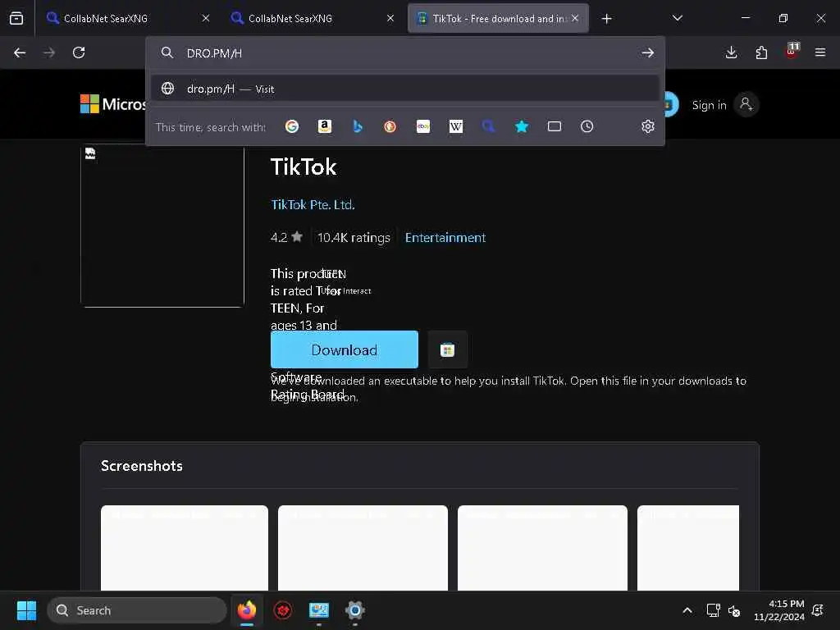Open the Firefox View tab overview icon
The height and width of the screenshot is (630, 840).
(16, 18)
